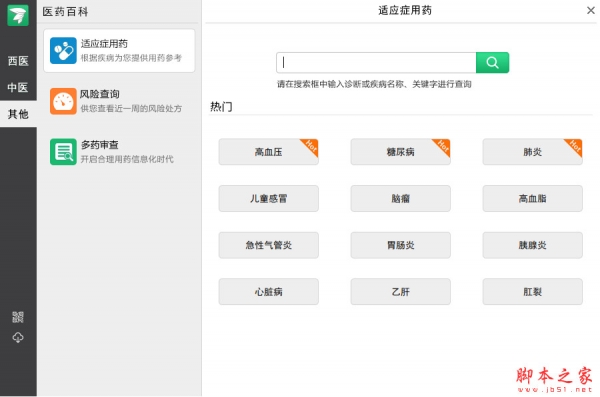Click the green search magnifier button
The image size is (600, 397).
[492, 62]
